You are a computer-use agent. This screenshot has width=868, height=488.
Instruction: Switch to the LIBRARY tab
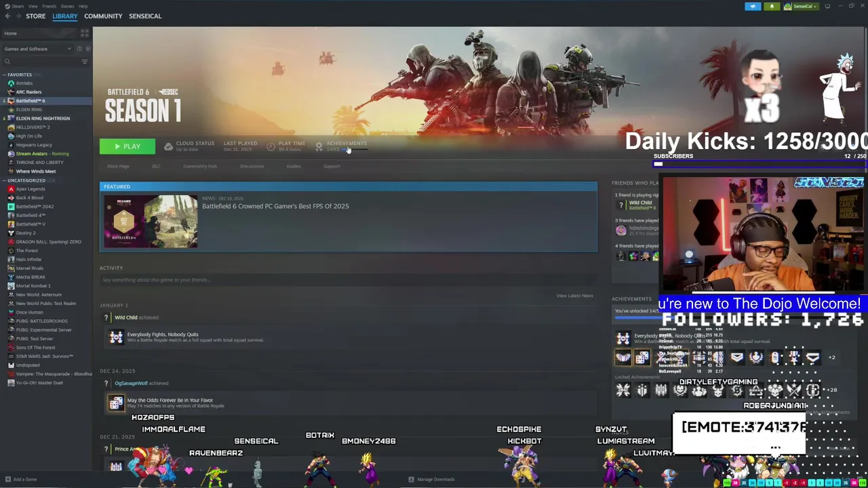tap(65, 16)
